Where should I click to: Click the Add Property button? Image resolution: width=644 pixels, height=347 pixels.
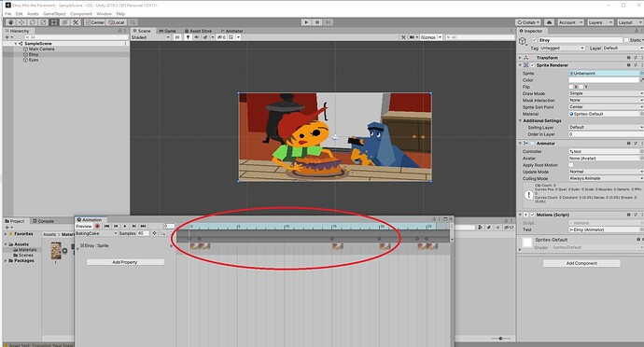point(125,262)
